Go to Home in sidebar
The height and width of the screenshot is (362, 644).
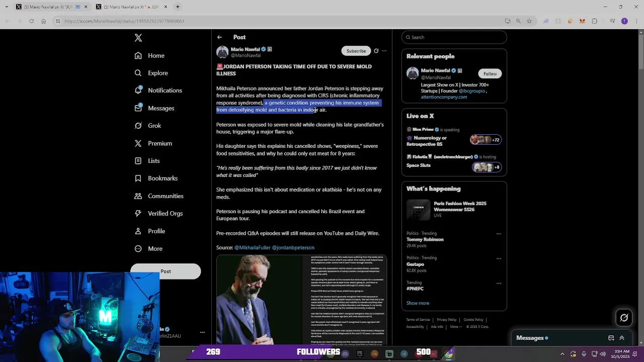click(149, 56)
